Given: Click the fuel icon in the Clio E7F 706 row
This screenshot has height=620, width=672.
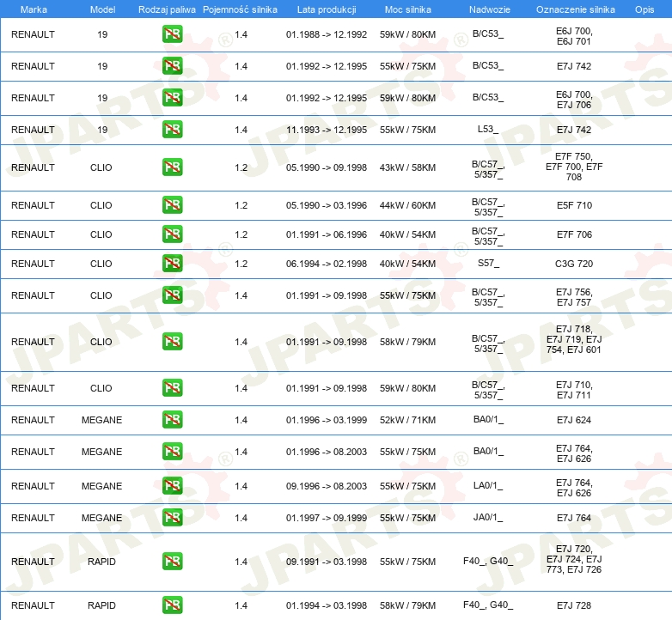Looking at the screenshot, I should 172,234.
